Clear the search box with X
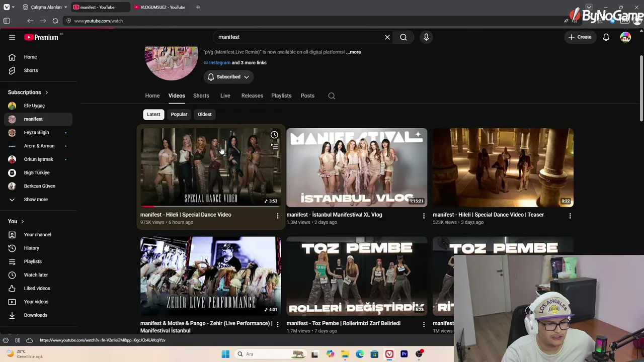This screenshot has height=362, width=644. click(387, 37)
